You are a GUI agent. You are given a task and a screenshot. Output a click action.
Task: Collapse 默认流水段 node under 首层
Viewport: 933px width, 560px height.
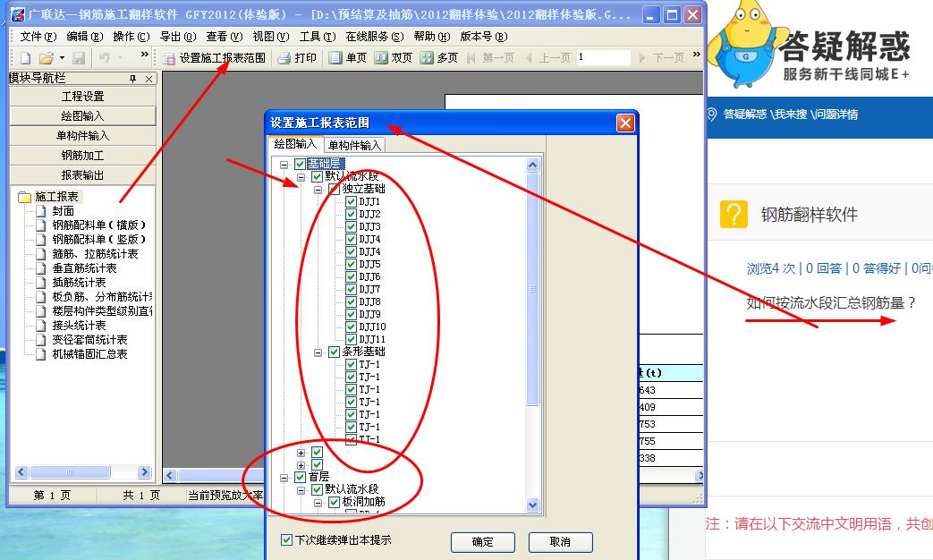coord(301,490)
